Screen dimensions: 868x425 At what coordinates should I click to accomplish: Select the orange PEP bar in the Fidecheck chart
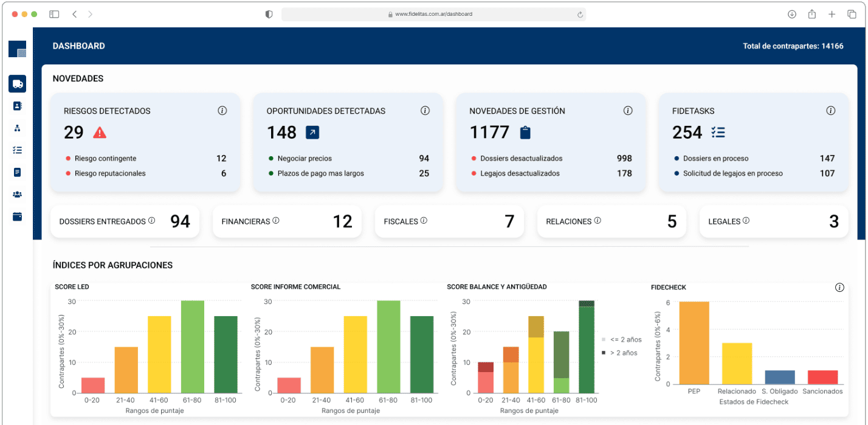[694, 342]
